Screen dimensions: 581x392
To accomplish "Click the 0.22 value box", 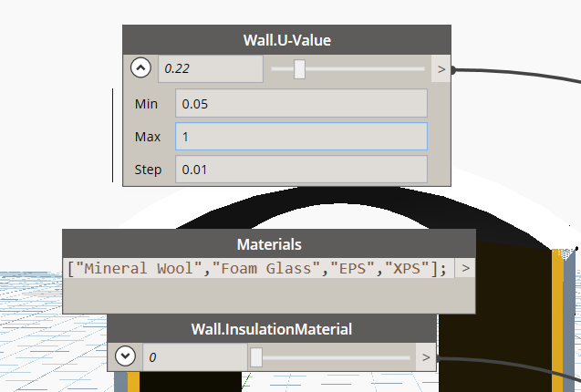I will 211,68.
